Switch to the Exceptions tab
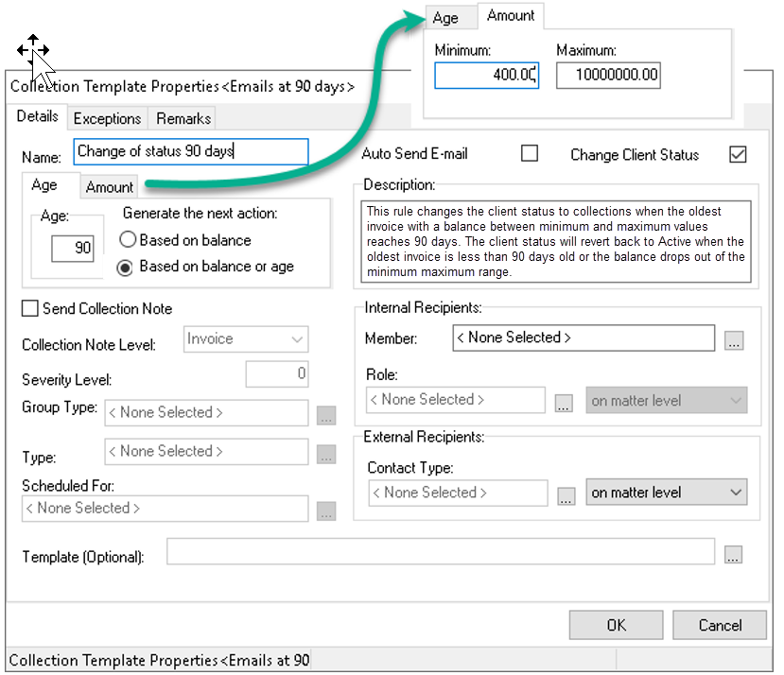784x675 pixels. (x=107, y=118)
